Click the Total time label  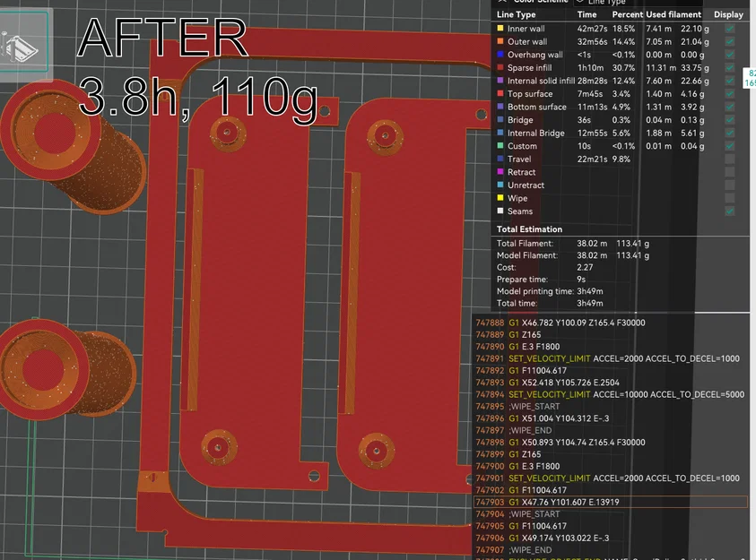coord(516,304)
